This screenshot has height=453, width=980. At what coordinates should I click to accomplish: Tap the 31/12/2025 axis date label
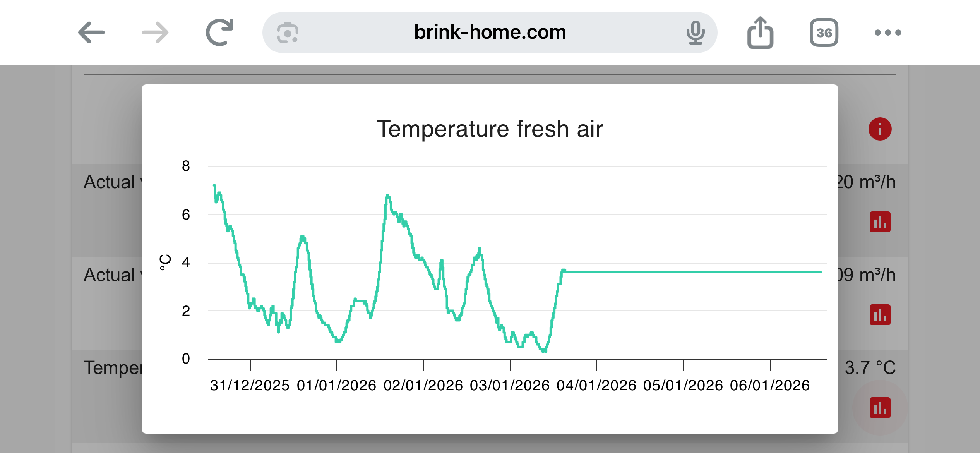click(250, 386)
